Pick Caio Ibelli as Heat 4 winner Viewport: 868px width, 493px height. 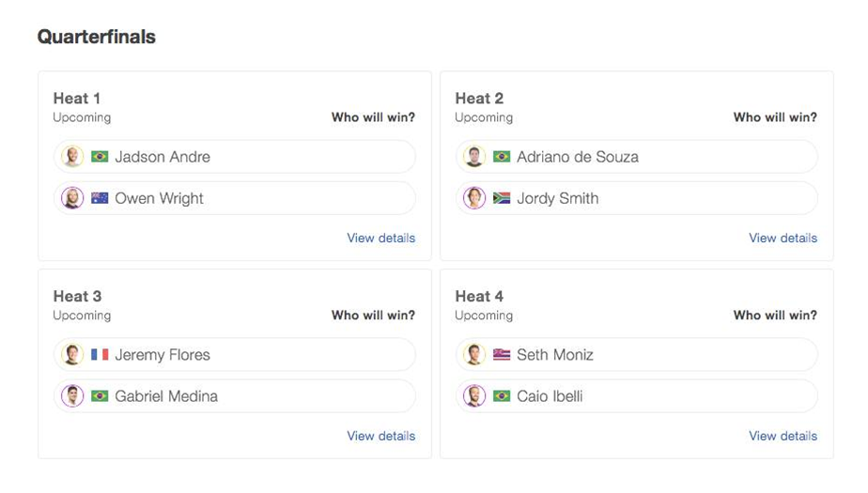click(637, 396)
